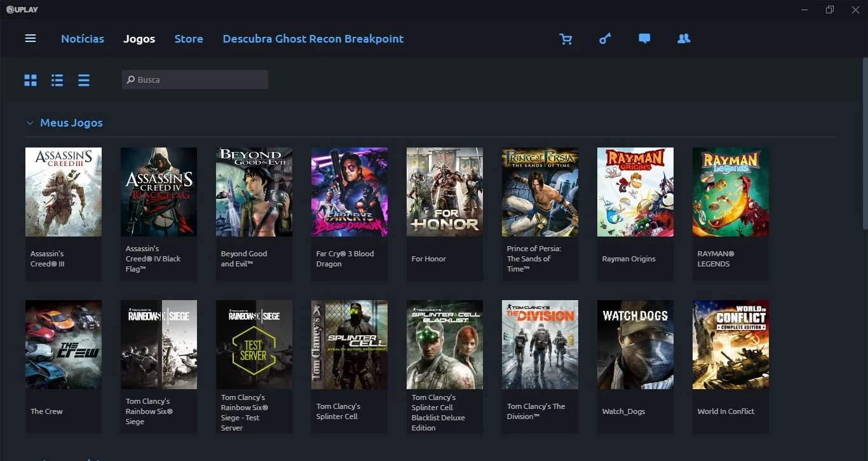Viewport: 868px width, 461px height.
Task: Open Prince of Persia Sands of Time cover
Action: click(540, 192)
